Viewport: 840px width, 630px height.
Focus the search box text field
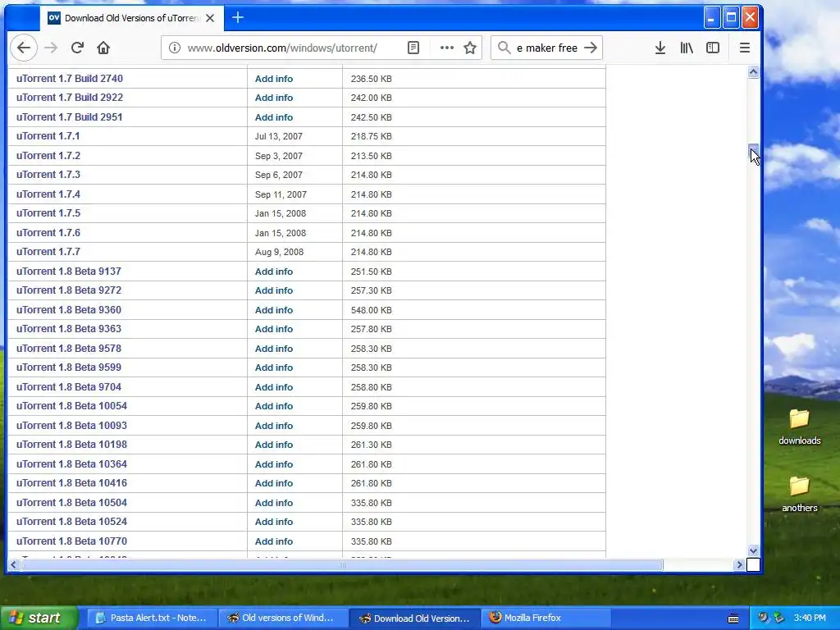[546, 48]
